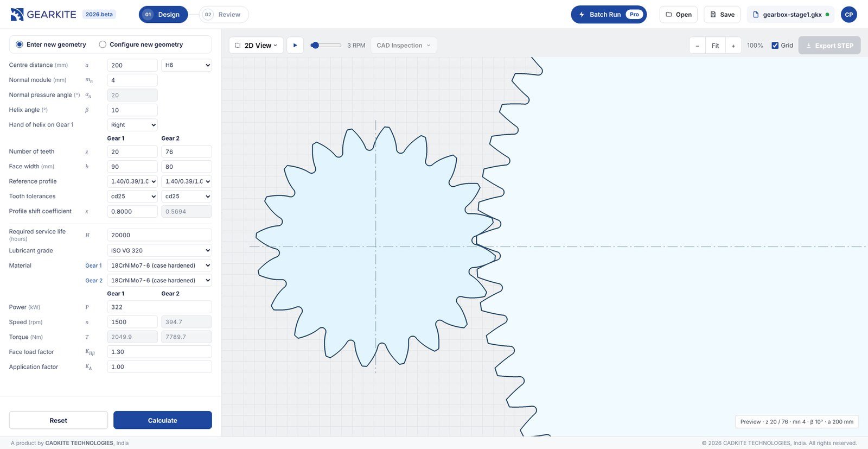Zoom out with the minus button

[x=697, y=46]
